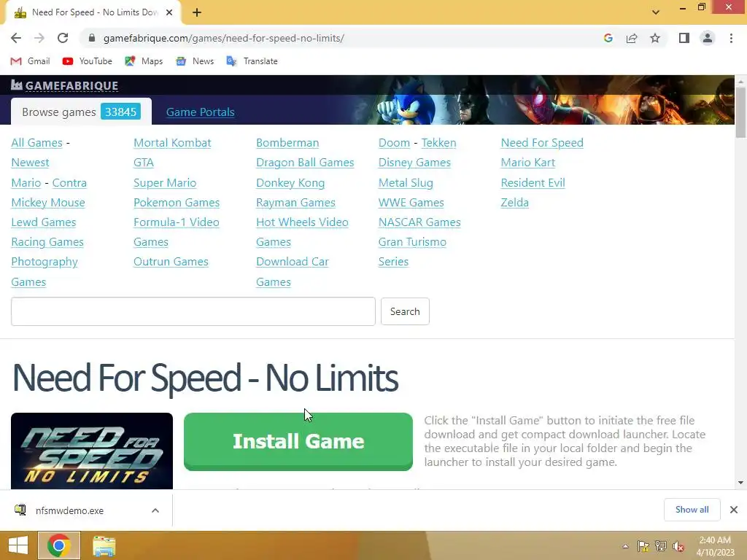Image resolution: width=747 pixels, height=560 pixels.
Task: Open a new tab with the plus button
Action: click(x=197, y=12)
